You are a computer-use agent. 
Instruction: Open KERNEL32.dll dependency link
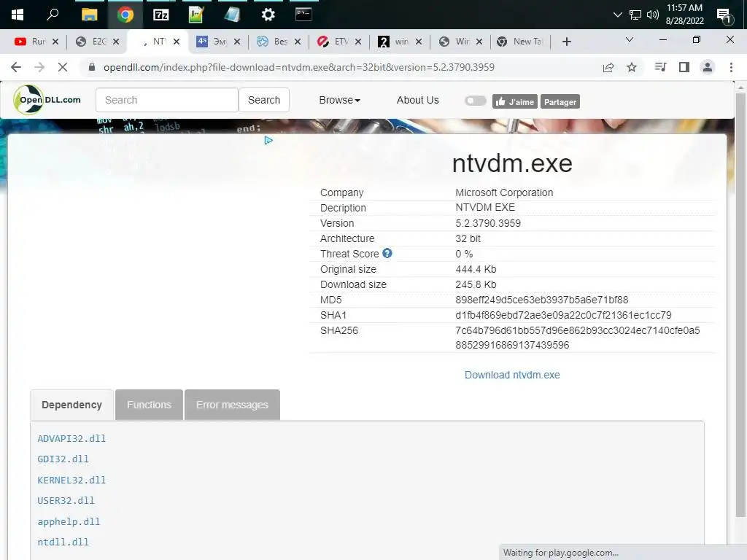(x=71, y=480)
